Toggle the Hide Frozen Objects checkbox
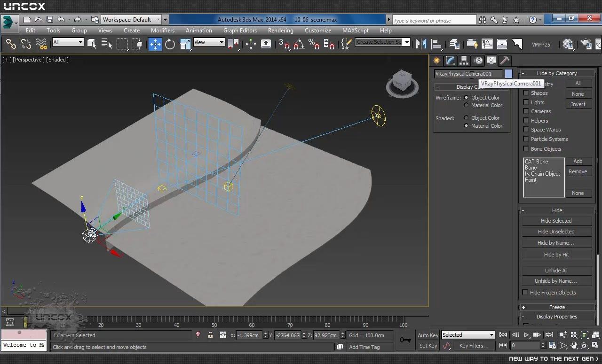This screenshot has width=602, height=364. coord(525,293)
